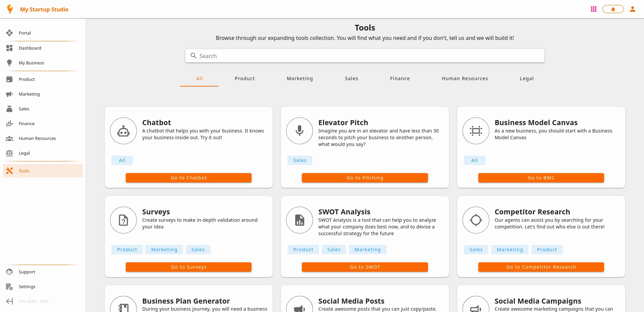Click the Go to Chatbot button
Image resolution: width=644 pixels, height=312 pixels.
189,178
